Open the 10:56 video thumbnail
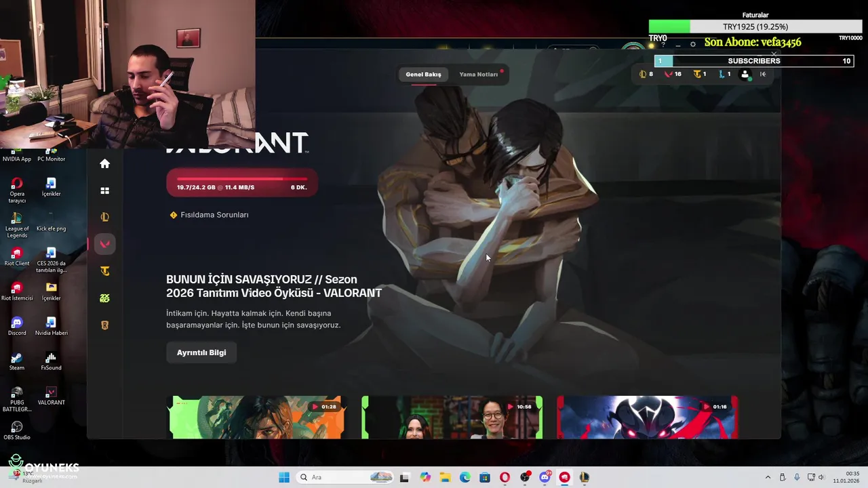This screenshot has width=868, height=488. [452, 417]
